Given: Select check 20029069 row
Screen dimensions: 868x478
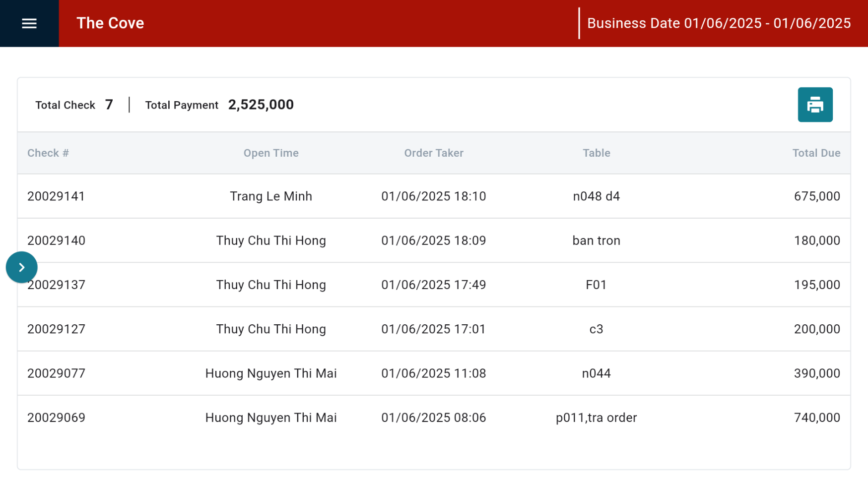Looking at the screenshot, I should click(56, 418).
